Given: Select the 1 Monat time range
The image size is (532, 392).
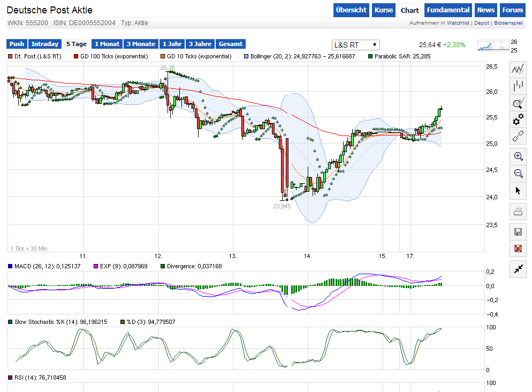Looking at the screenshot, I should [x=107, y=44].
